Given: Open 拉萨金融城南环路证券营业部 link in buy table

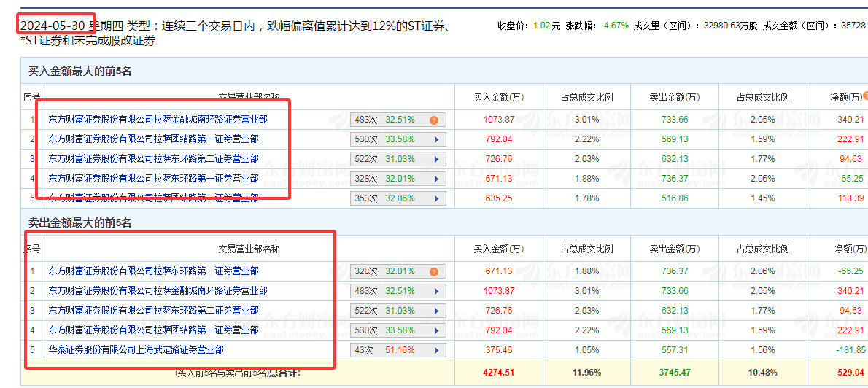Looking at the screenshot, I should 158,119.
